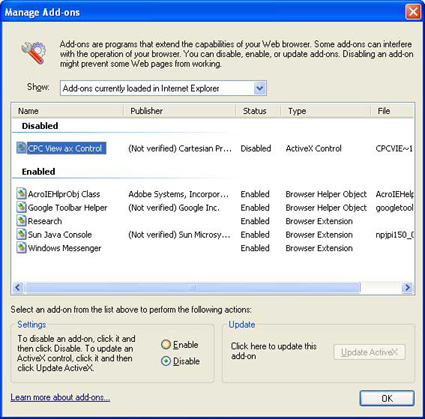Click the Windows Messenger add-on icon
425x419 pixels.
(21, 248)
